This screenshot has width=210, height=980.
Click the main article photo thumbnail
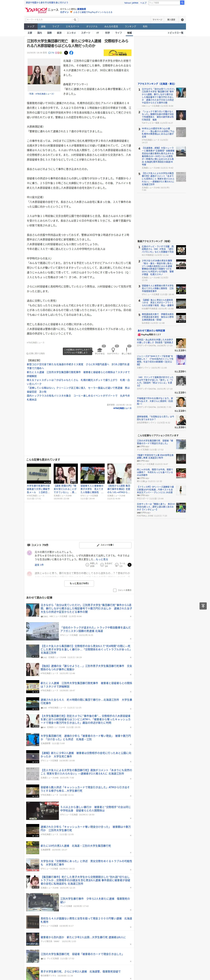click(x=44, y=75)
